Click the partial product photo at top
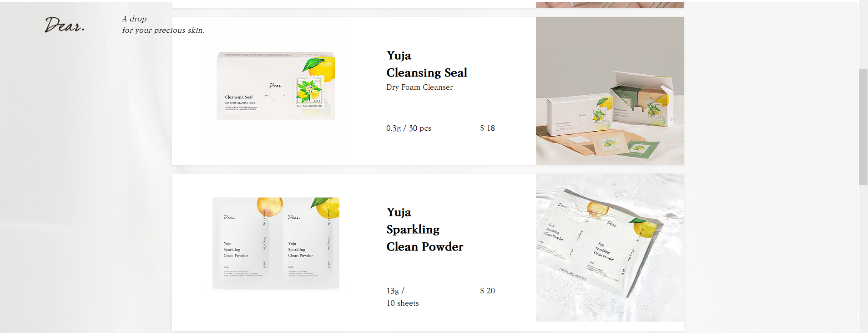Viewport: 868px width, 333px height. [610, 5]
